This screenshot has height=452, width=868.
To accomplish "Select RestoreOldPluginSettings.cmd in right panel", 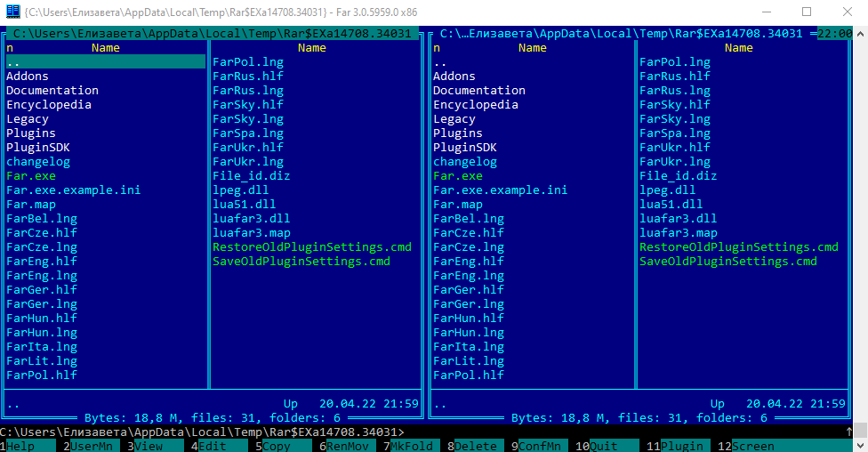I will pos(738,247).
